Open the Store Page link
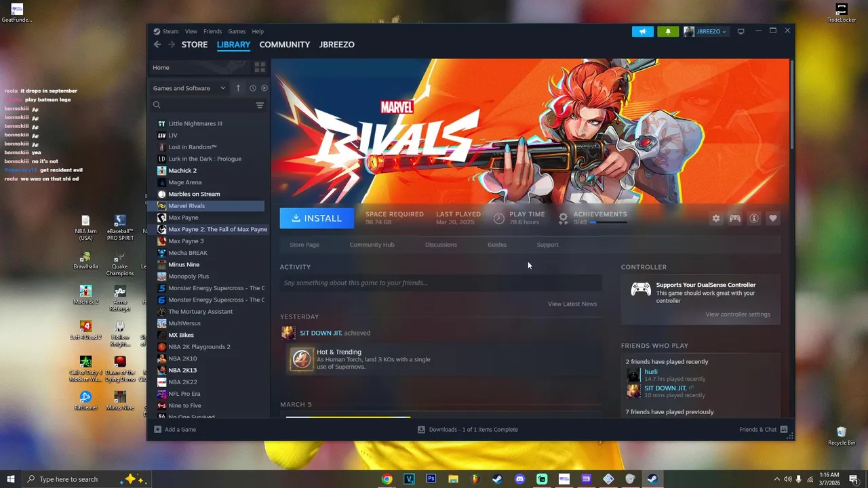868x488 pixels. tap(304, 245)
